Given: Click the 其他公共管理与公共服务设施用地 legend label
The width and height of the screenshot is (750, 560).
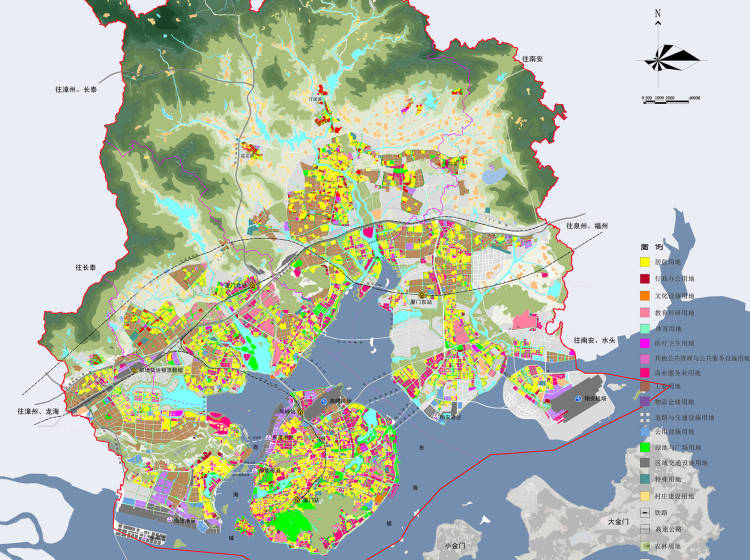Looking at the screenshot, I should tap(702, 358).
